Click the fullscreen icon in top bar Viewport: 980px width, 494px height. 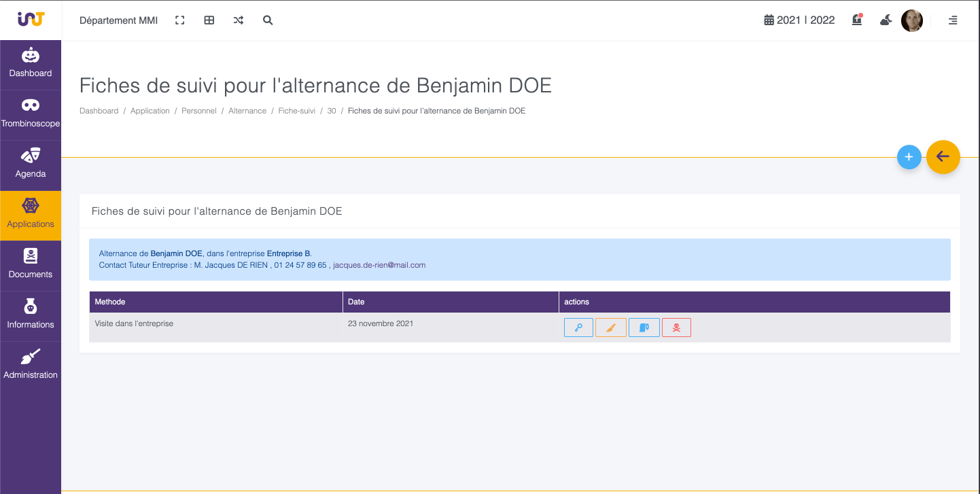click(180, 20)
